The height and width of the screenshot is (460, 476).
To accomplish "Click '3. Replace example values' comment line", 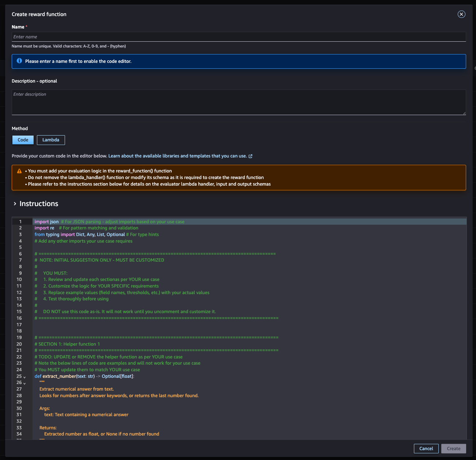I will (x=122, y=293).
